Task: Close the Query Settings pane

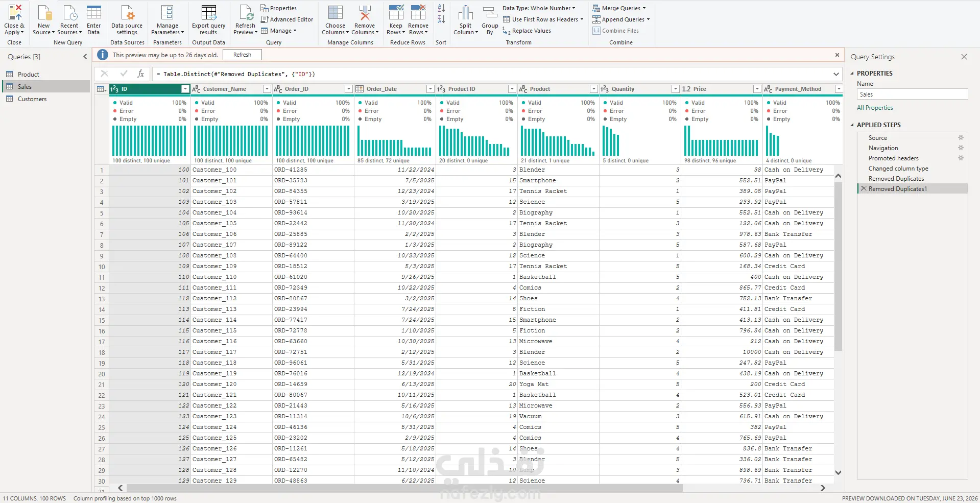Action: pyautogui.click(x=964, y=57)
